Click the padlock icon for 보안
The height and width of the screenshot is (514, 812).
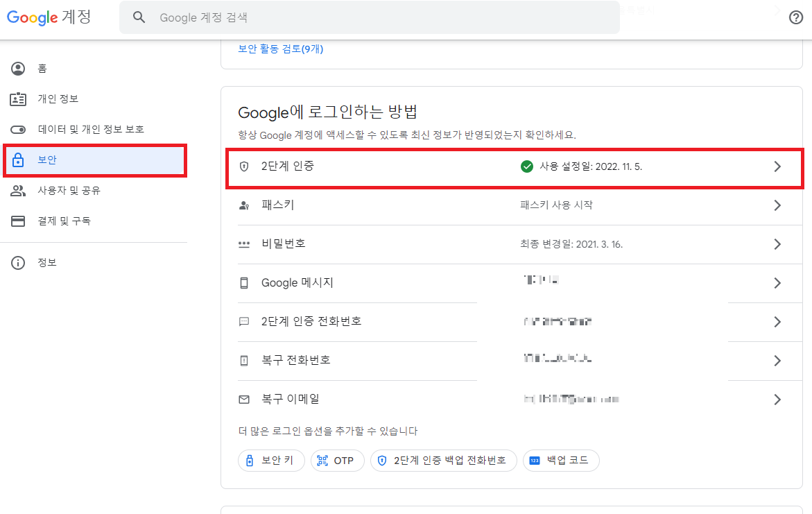18,160
